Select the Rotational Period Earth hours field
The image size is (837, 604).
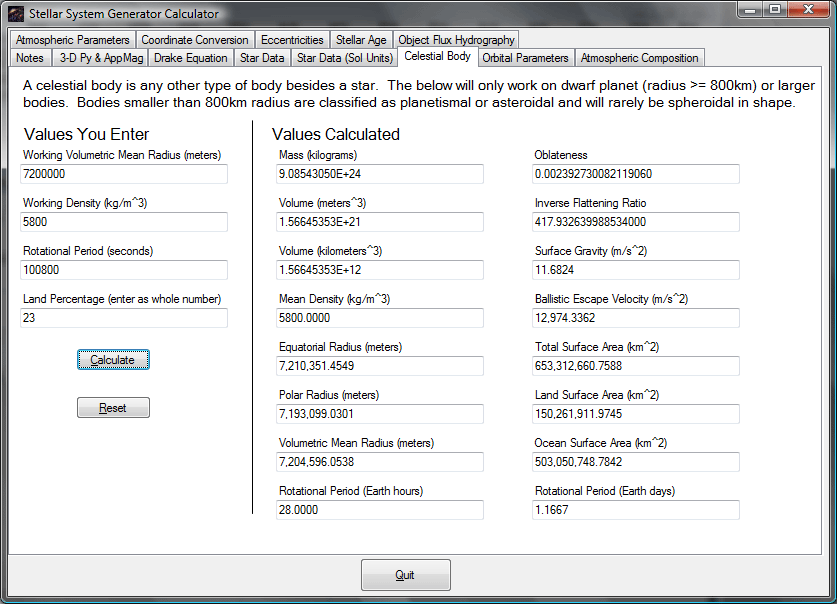coord(380,510)
